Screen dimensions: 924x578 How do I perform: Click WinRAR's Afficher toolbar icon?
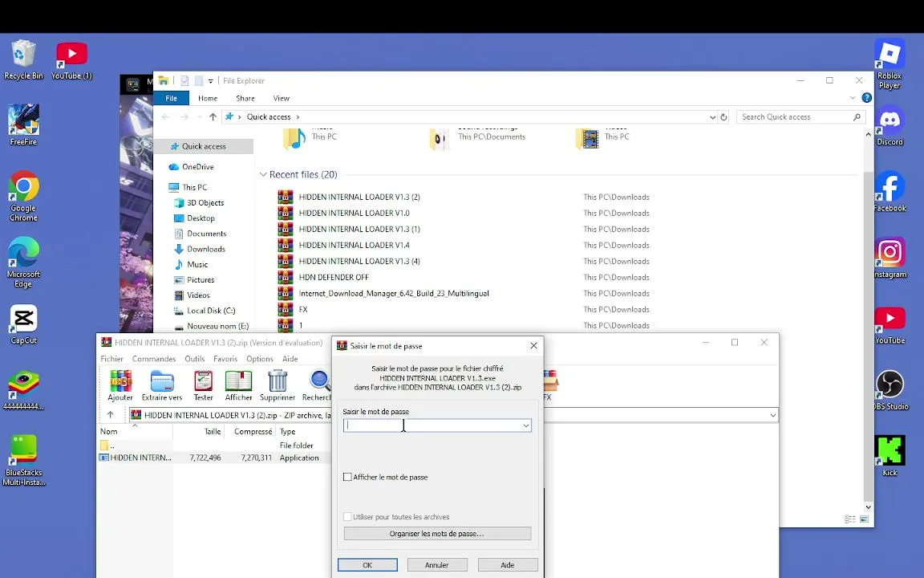[x=239, y=385]
